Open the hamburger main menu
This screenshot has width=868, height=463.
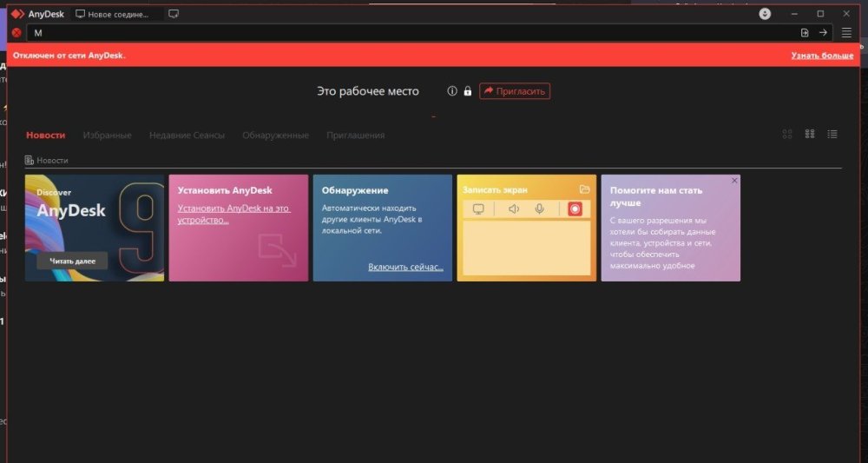846,33
